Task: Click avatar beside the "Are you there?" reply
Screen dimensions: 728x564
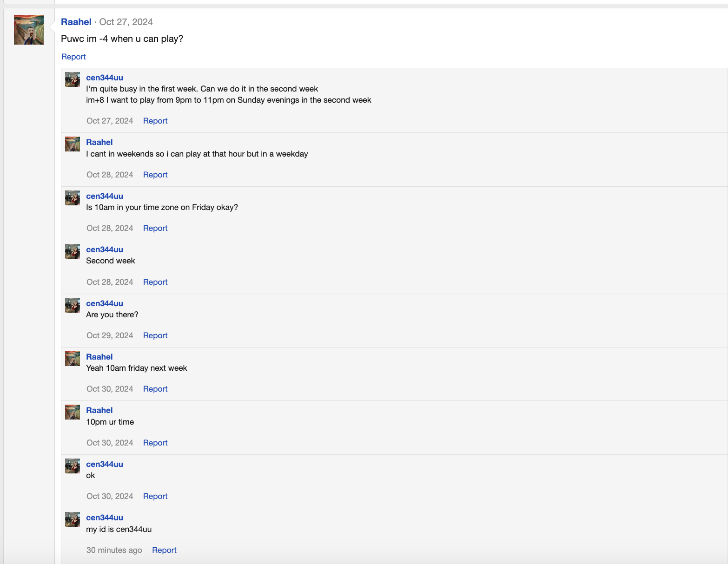Action: 73,305
